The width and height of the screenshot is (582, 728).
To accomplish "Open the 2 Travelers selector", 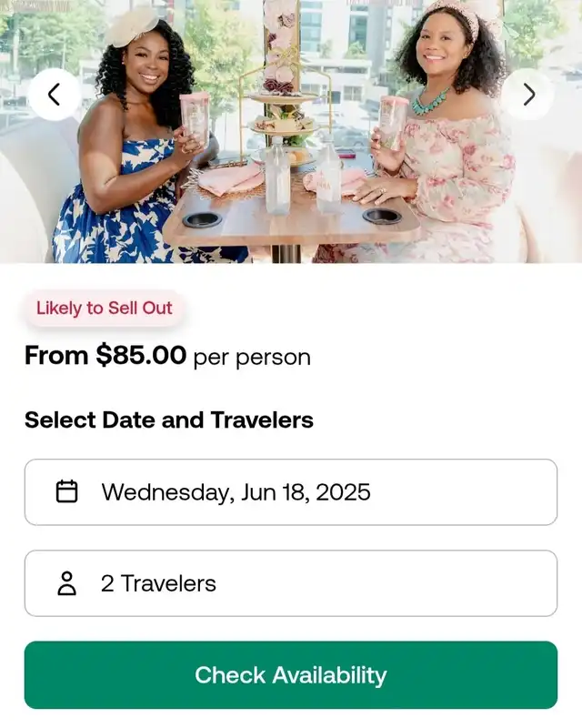I will pyautogui.click(x=291, y=583).
